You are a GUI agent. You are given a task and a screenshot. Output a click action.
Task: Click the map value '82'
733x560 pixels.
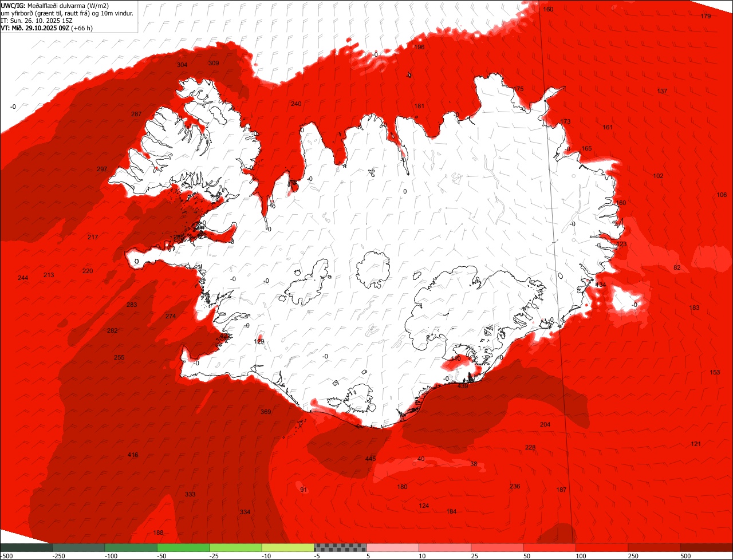tap(677, 267)
